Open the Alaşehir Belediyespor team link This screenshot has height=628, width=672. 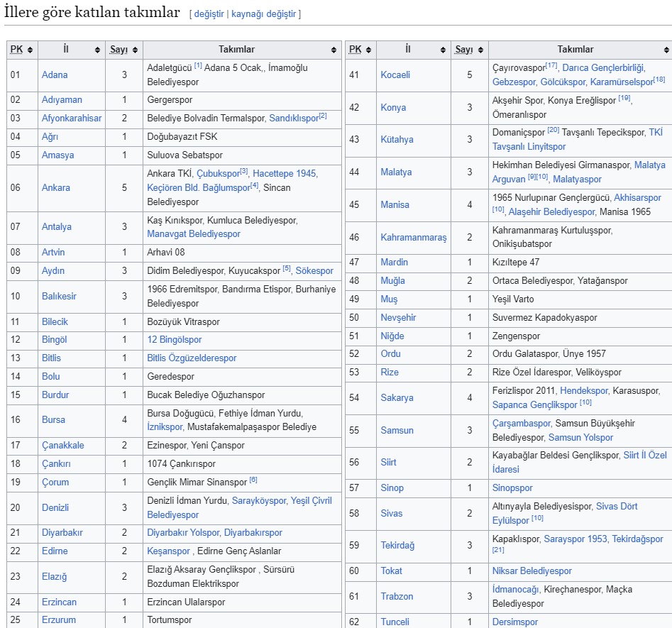551,211
